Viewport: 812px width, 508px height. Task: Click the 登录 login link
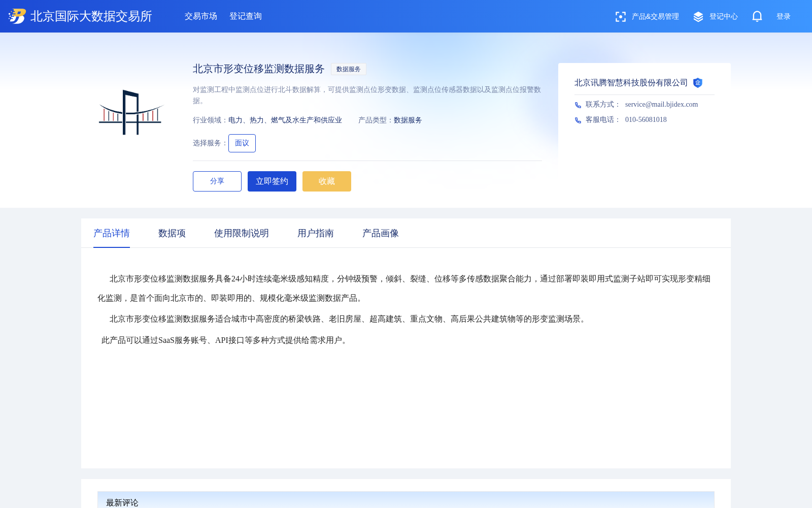(784, 17)
